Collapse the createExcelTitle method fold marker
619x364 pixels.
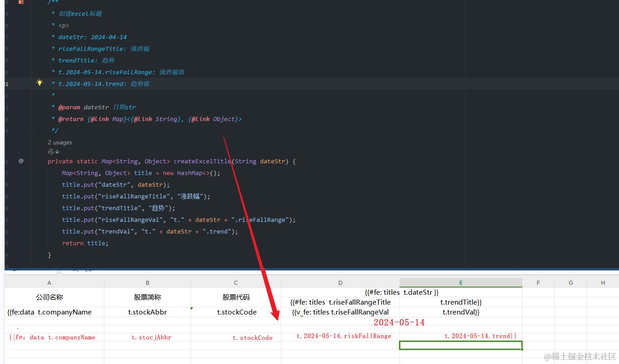[x=31, y=161]
